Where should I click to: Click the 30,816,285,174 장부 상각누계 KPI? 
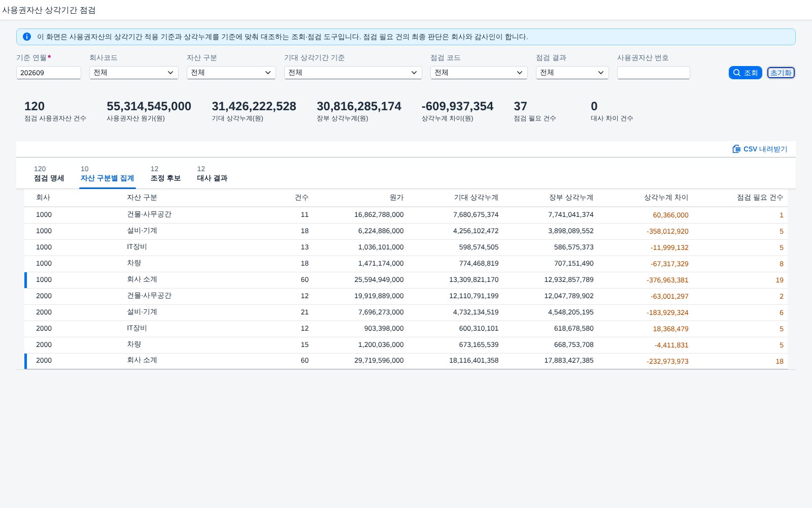click(359, 111)
